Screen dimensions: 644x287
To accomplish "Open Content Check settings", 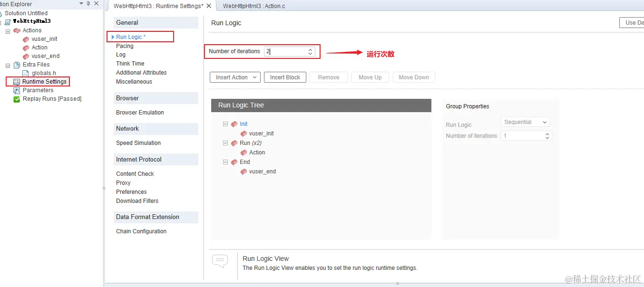I will coord(135,174).
